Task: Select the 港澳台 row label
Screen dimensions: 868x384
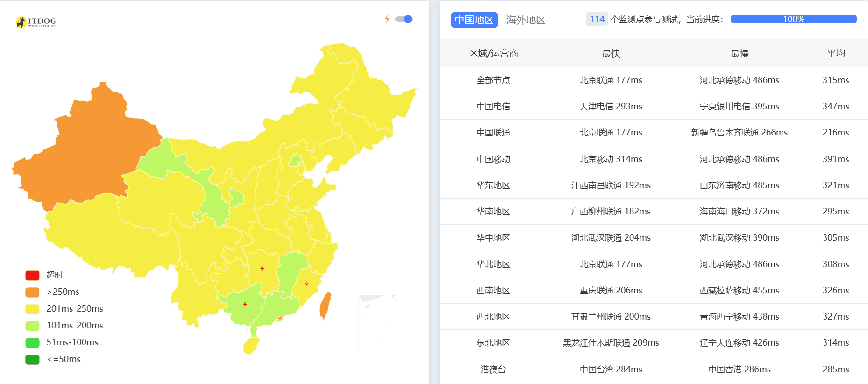Action: [x=493, y=370]
